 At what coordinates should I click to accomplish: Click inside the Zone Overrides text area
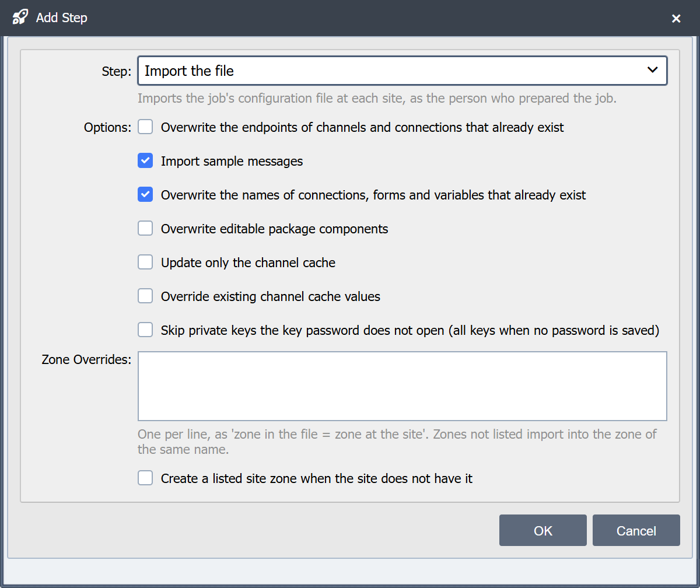pyautogui.click(x=402, y=386)
